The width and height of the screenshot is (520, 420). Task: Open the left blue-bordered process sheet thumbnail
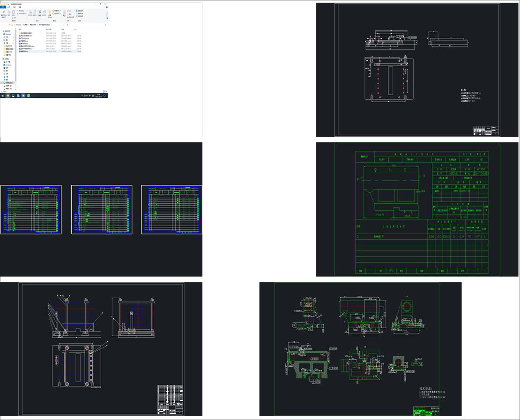(31, 209)
